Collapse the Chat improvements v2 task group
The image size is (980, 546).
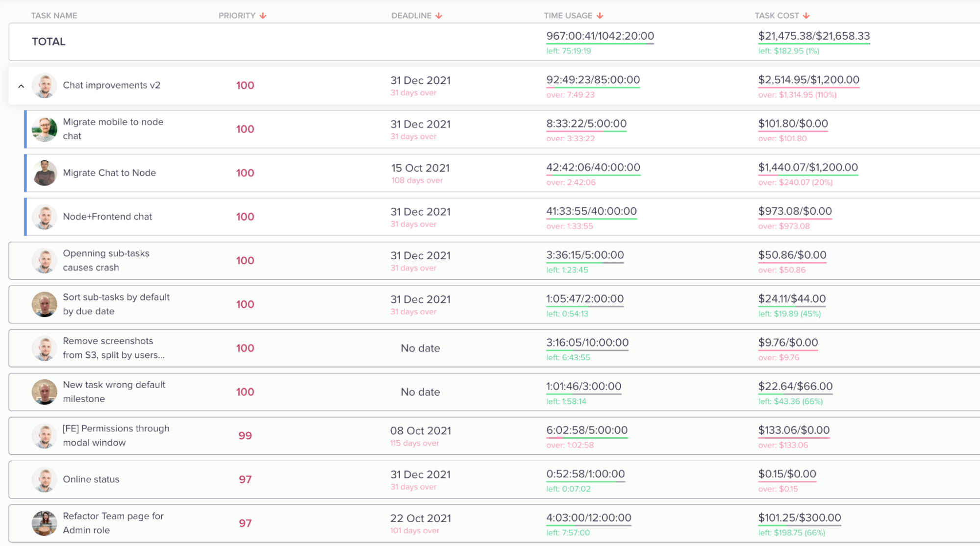coord(21,86)
